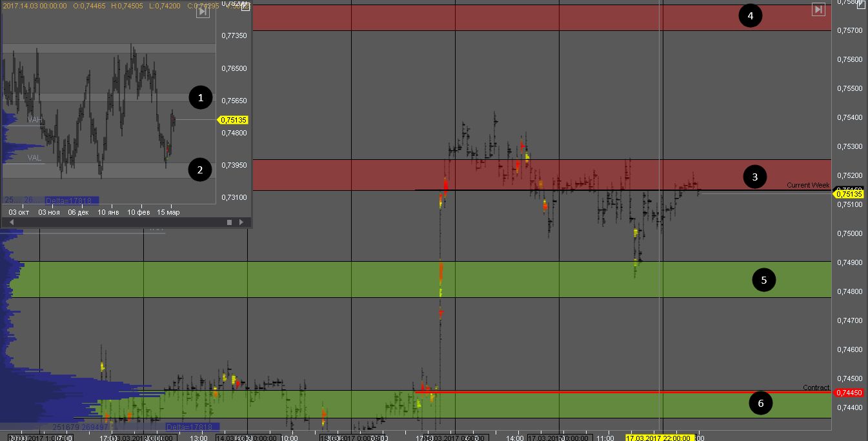This screenshot has height=441, width=868.
Task: Click circle marker 5 in green zone
Action: [764, 280]
